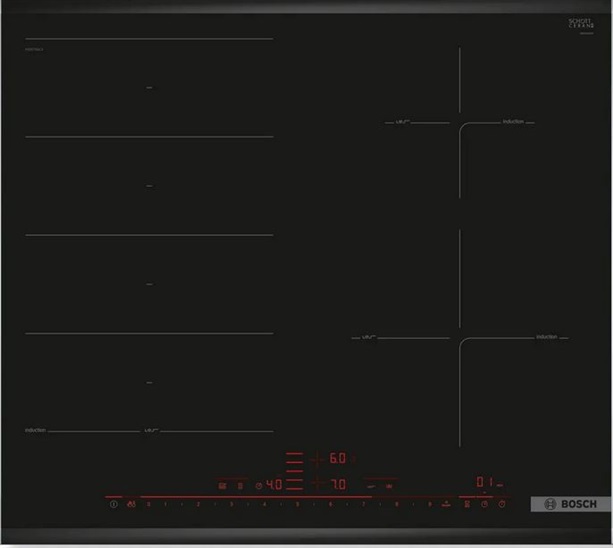Set power slider to level 2
This screenshot has height=548, width=613.
pyautogui.click(x=198, y=505)
